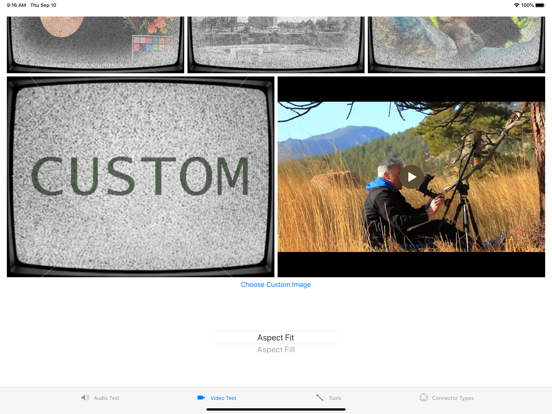This screenshot has width=552, height=414.
Task: Tap the battery indicator in status bar
Action: (540, 5)
